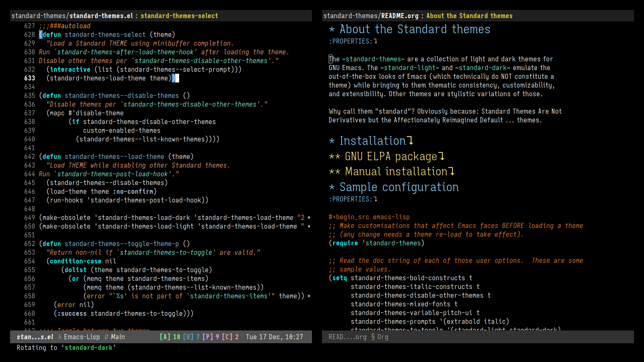644x362 pixels.
Task: Click the condition-case keyword on line 654
Action: [x=75, y=261]
